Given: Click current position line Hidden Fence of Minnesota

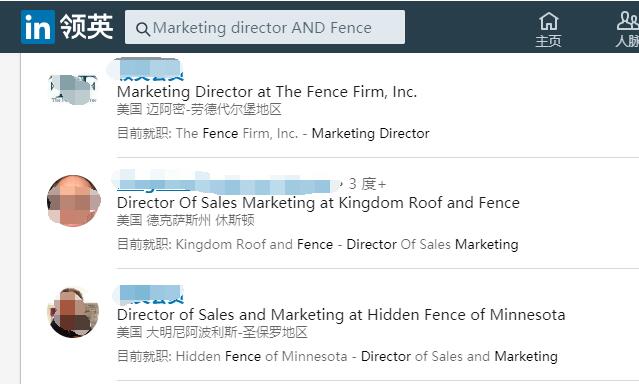Looking at the screenshot, I should point(337,356).
